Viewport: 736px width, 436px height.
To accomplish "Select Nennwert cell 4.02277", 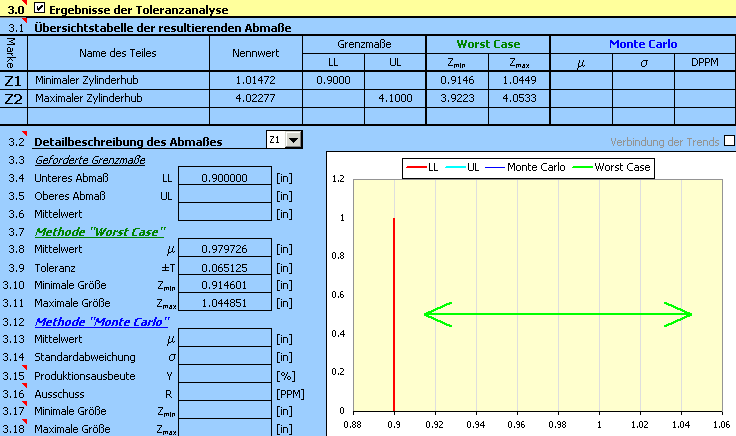I will click(x=256, y=99).
